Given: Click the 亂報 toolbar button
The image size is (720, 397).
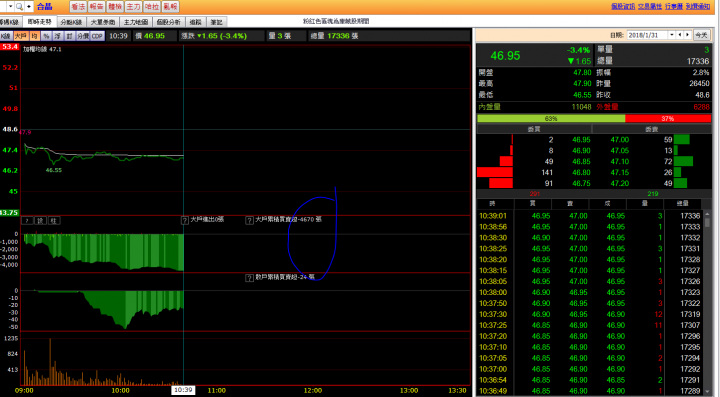Looking at the screenshot, I should (x=170, y=6).
